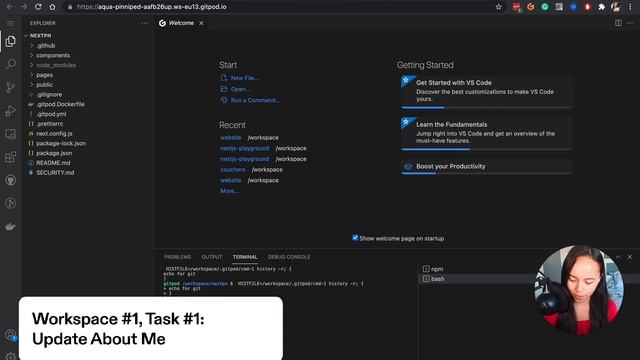Screen dimensions: 640x360
Task: Reload the browser page
Action: [x=38, y=7]
